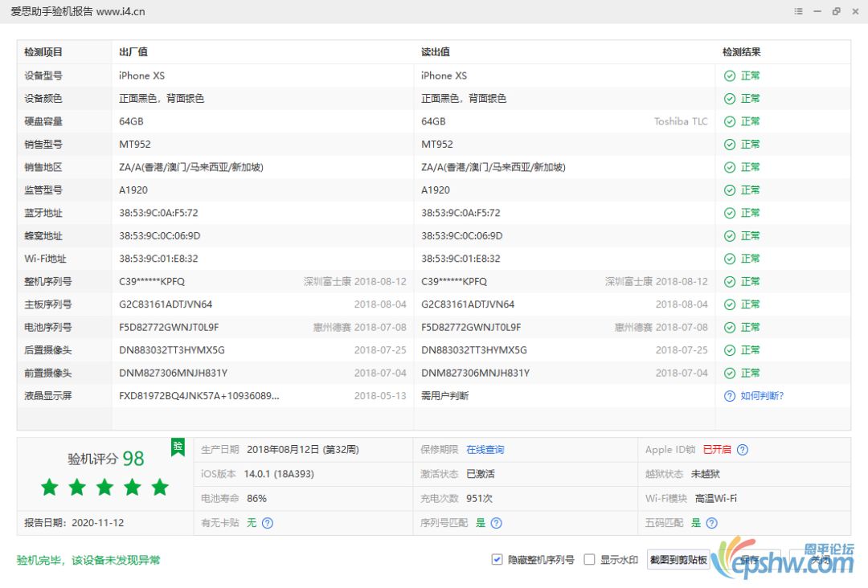Click the green check icon for 设备颜色
This screenshot has height=588, width=868.
pyautogui.click(x=730, y=99)
